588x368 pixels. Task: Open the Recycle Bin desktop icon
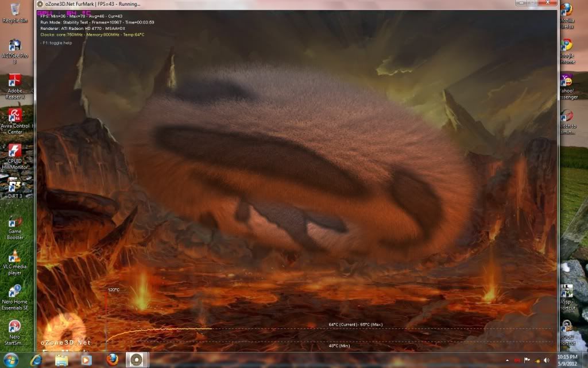(x=15, y=13)
